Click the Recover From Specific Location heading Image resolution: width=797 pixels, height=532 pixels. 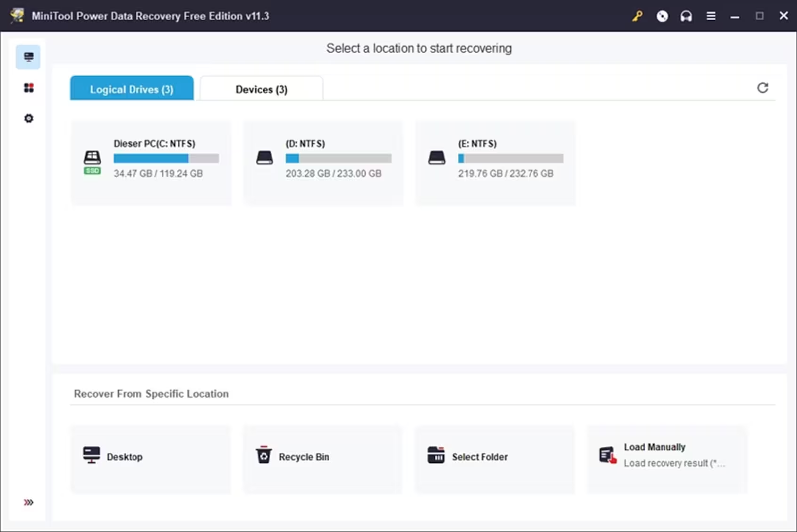click(x=151, y=394)
